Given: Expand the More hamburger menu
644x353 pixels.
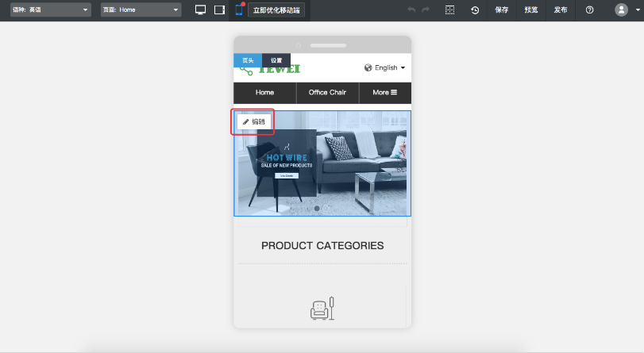Looking at the screenshot, I should click(384, 93).
